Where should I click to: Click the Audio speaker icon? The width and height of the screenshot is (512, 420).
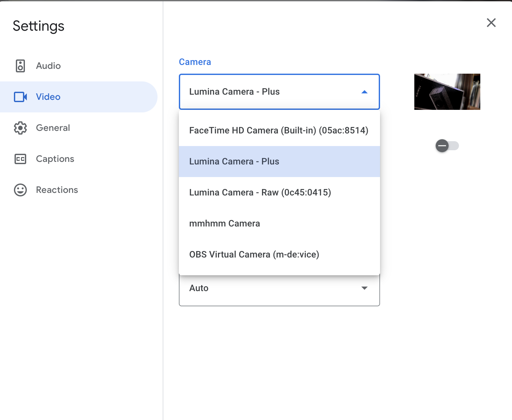[x=20, y=66]
